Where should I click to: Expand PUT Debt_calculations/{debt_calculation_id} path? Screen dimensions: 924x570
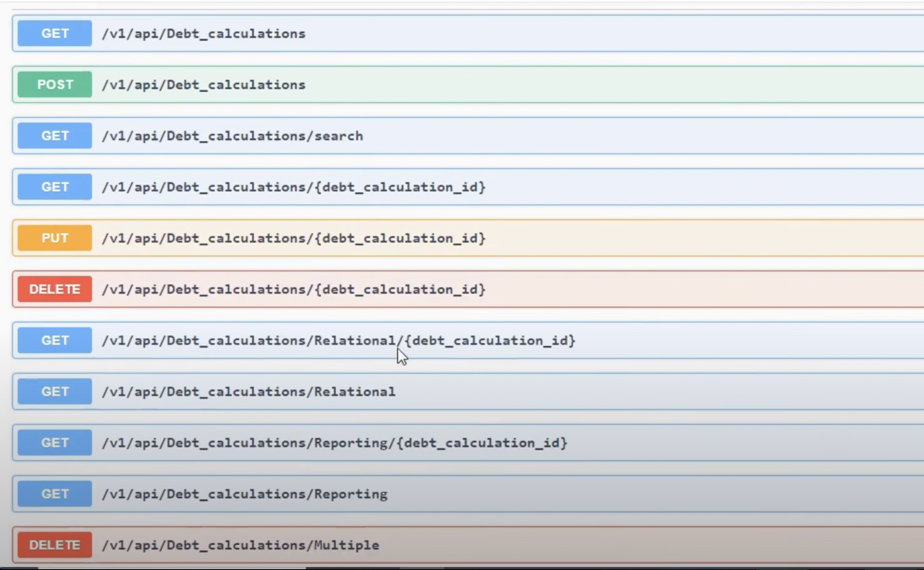click(293, 238)
